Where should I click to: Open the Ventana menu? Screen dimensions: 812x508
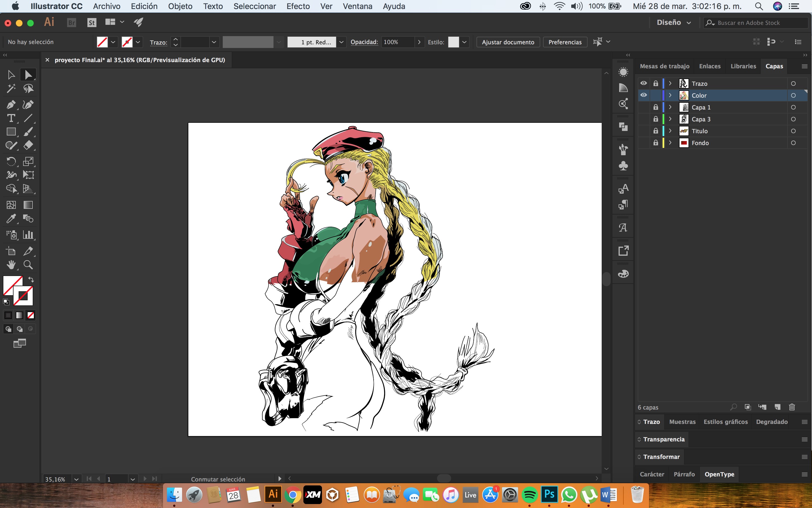pos(357,6)
